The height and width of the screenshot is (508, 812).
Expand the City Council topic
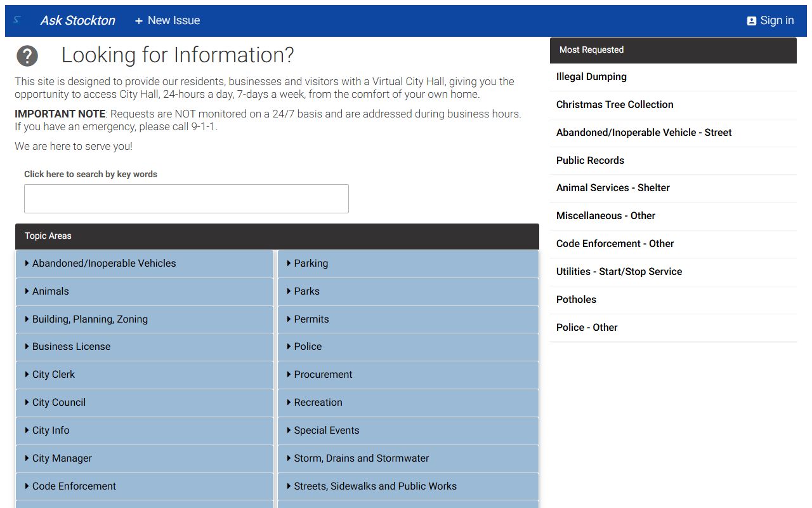[145, 403]
